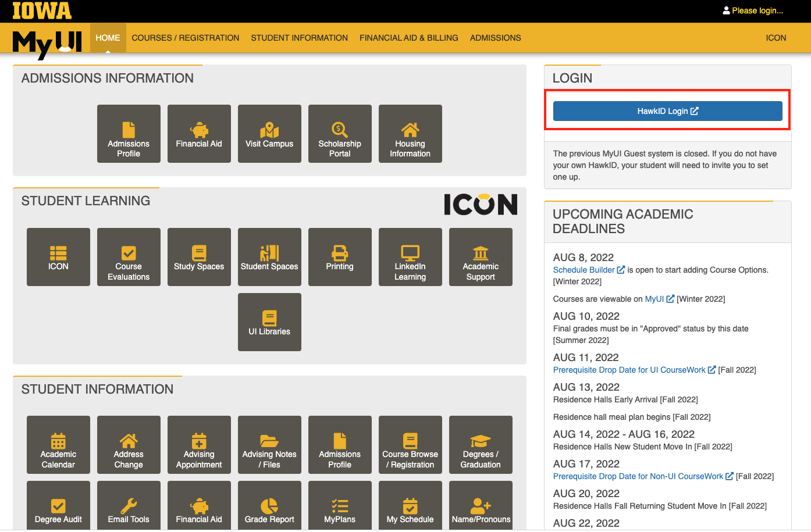This screenshot has width=811, height=532.
Task: Open the Academic Support tile
Action: click(481, 257)
